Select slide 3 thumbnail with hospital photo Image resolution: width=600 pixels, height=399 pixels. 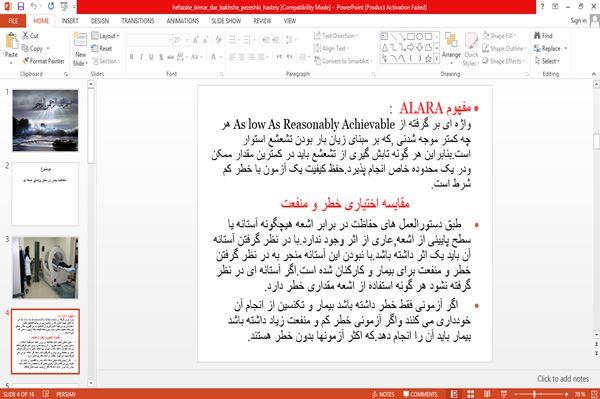click(x=45, y=268)
